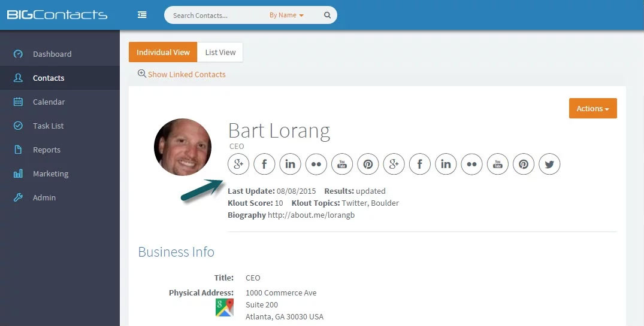Expand the By Name search filter
The image size is (644, 326).
coord(286,15)
